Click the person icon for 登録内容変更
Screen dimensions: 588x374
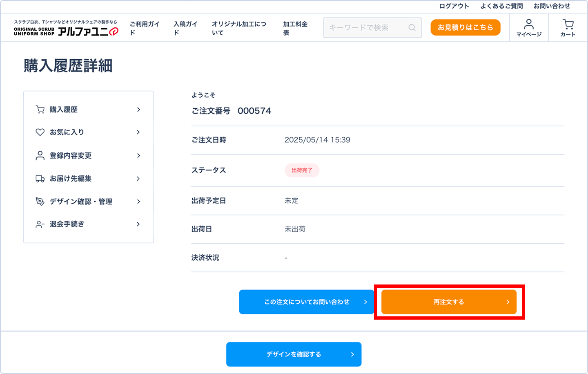(x=40, y=156)
